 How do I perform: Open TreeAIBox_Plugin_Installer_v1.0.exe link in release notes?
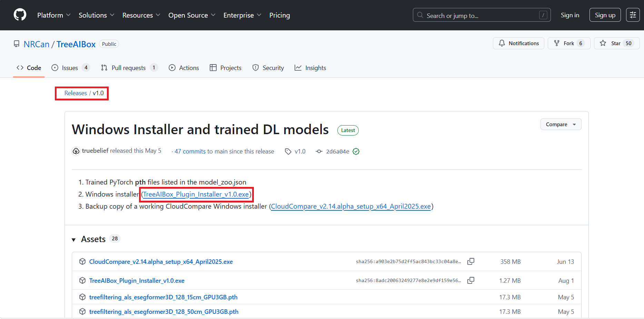pos(196,194)
